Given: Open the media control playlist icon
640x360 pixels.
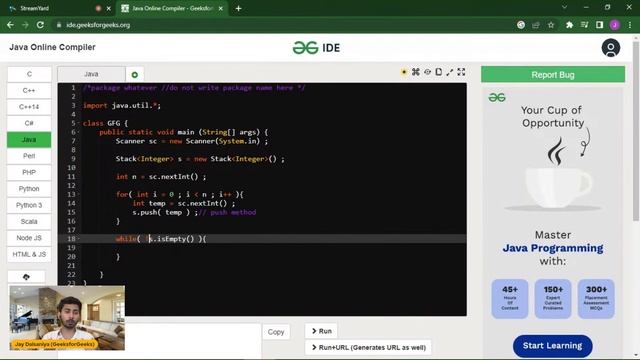Looking at the screenshot, I should [x=584, y=25].
